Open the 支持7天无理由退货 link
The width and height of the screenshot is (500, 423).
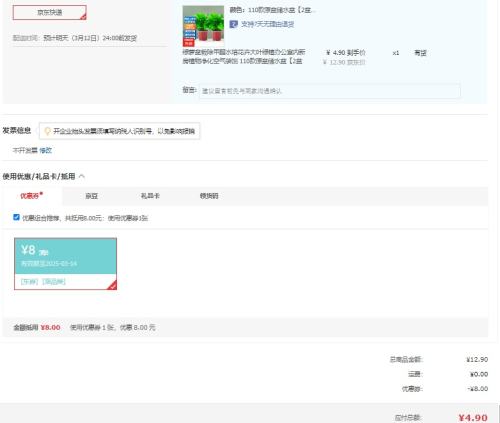pos(268,24)
